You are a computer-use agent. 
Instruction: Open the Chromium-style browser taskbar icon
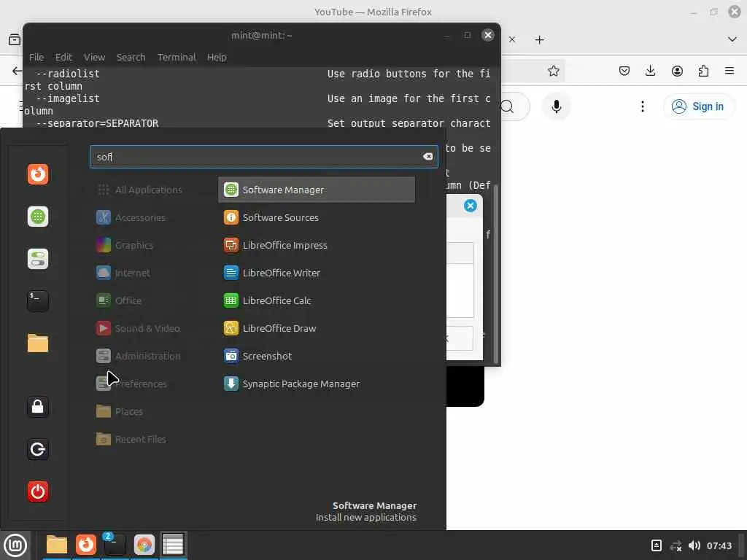(144, 545)
